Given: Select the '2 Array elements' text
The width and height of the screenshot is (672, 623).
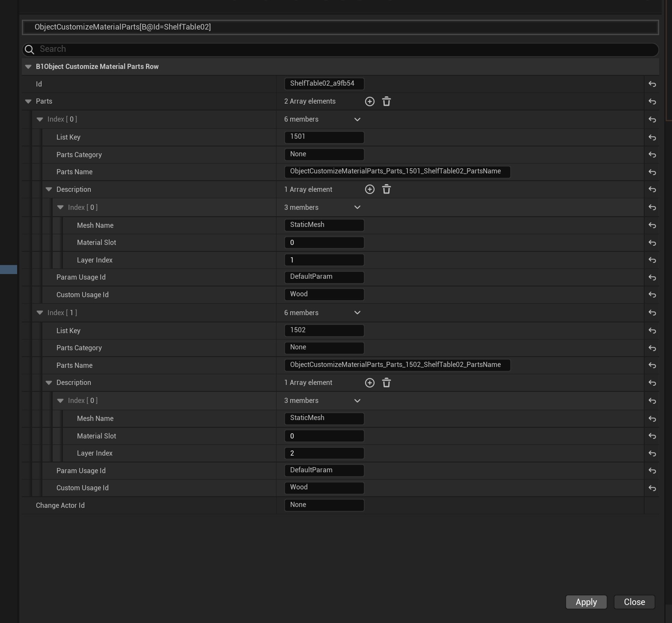Looking at the screenshot, I should [x=310, y=101].
